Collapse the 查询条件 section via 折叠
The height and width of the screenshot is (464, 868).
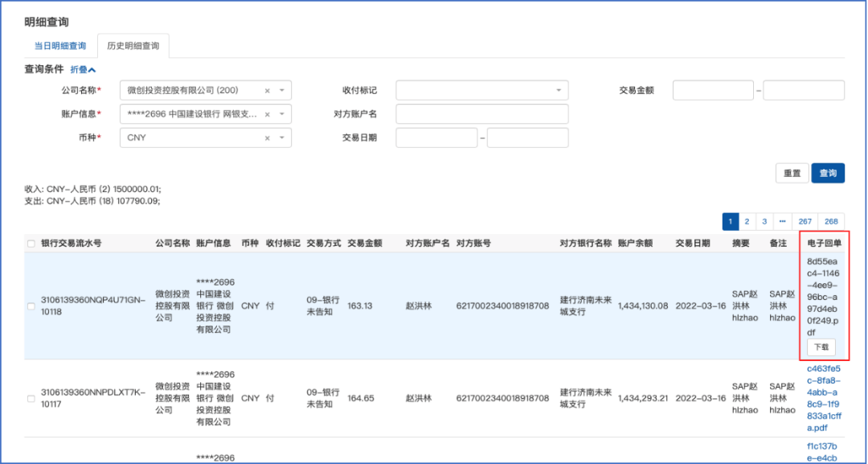(x=83, y=70)
